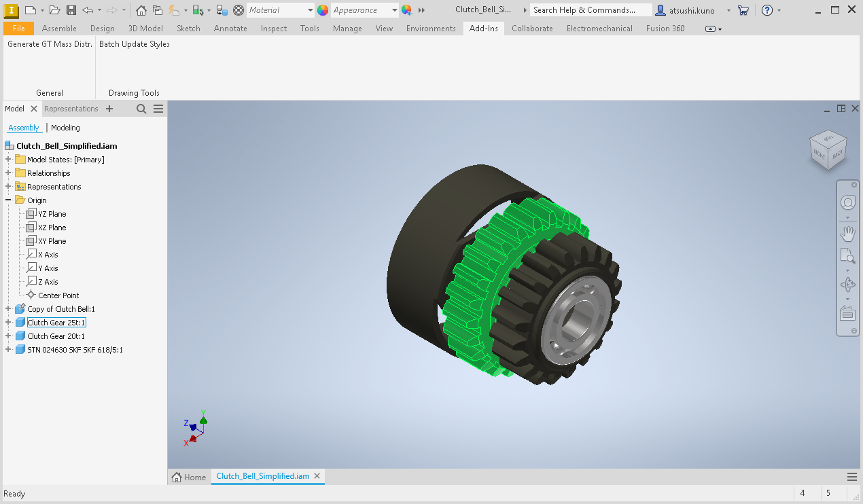Activate the Free Orbit tool

click(x=847, y=285)
